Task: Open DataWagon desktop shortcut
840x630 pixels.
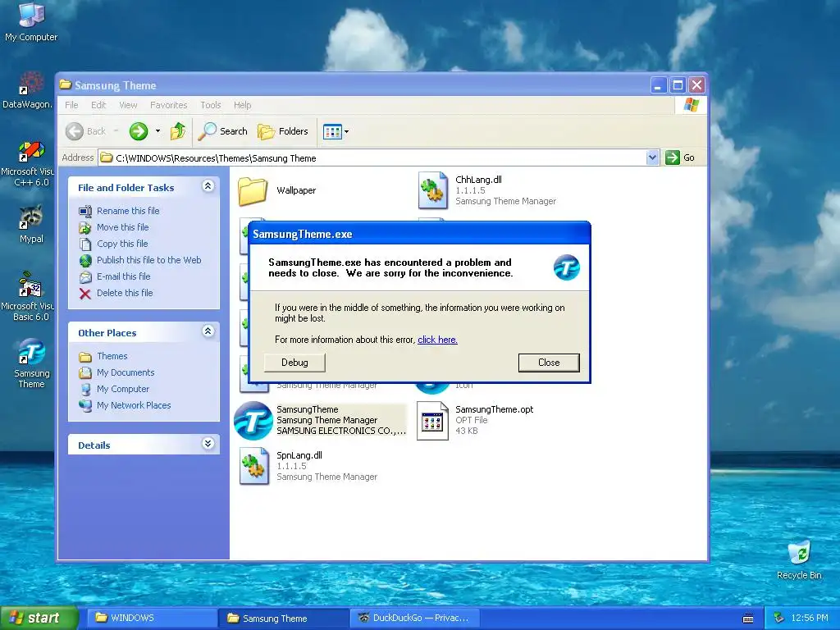Action: 27,90
